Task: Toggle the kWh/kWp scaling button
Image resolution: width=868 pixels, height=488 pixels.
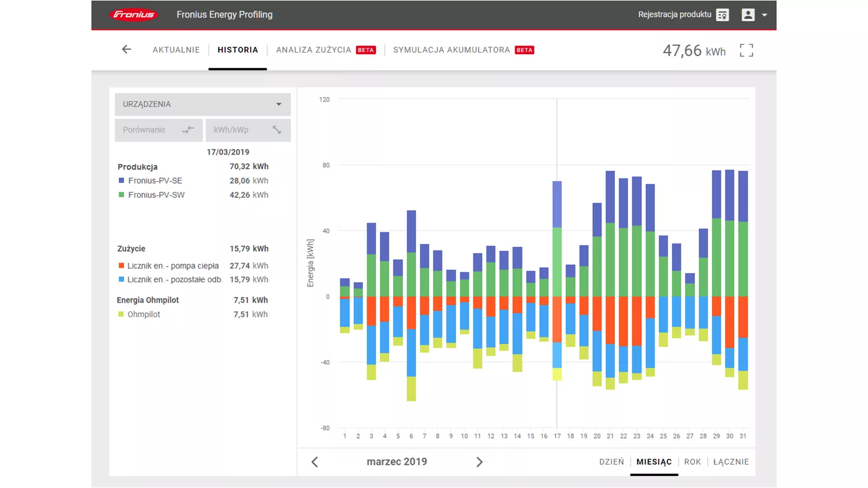Action: 248,130
